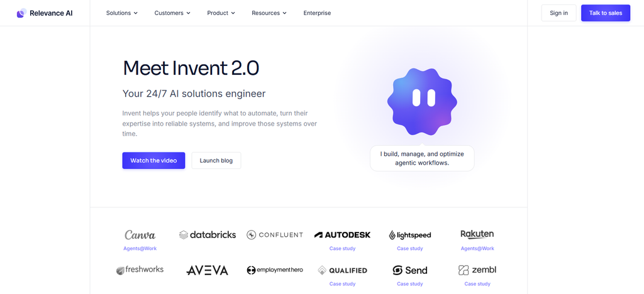Click the databricks logo
The height and width of the screenshot is (294, 644).
pos(208,234)
